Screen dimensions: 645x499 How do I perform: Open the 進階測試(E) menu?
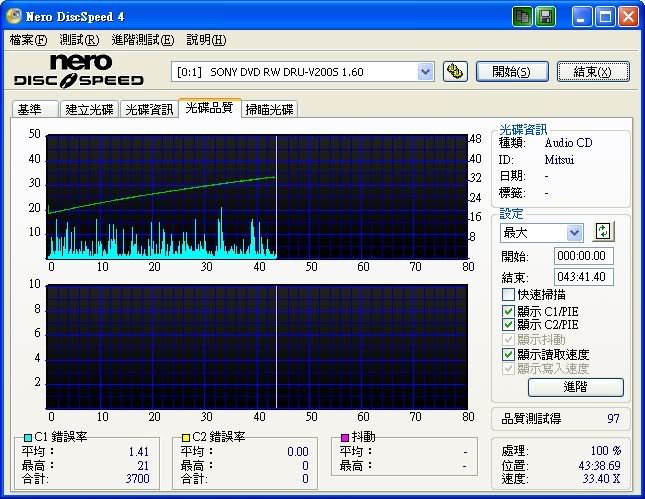tap(143, 40)
